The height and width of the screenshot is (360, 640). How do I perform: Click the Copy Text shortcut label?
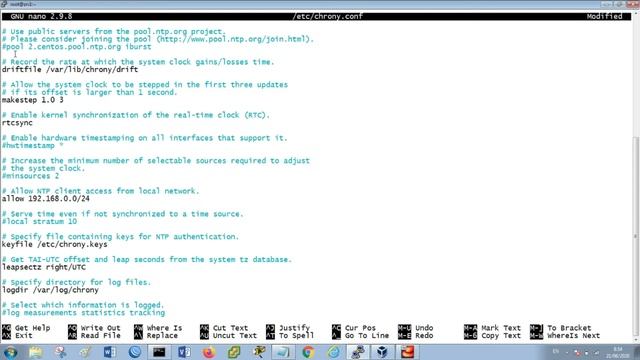point(501,336)
